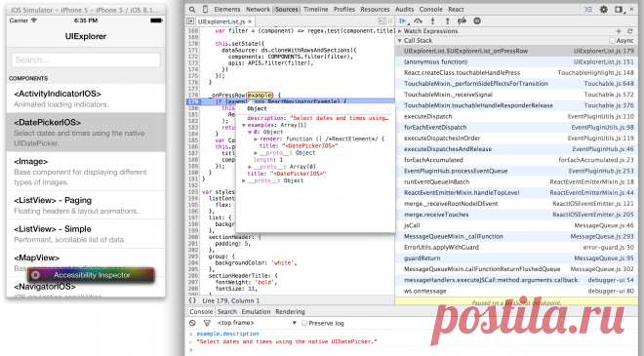
Task: Show the drawer console icon
Action: (x=588, y=9)
